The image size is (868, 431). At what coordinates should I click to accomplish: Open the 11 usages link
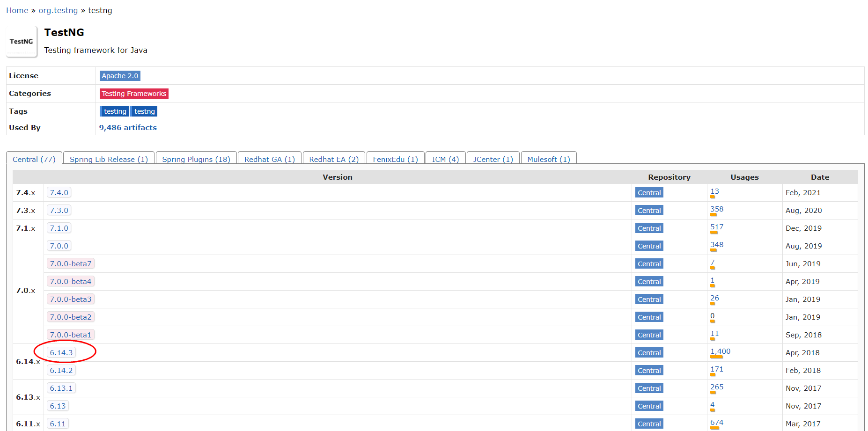pyautogui.click(x=714, y=334)
